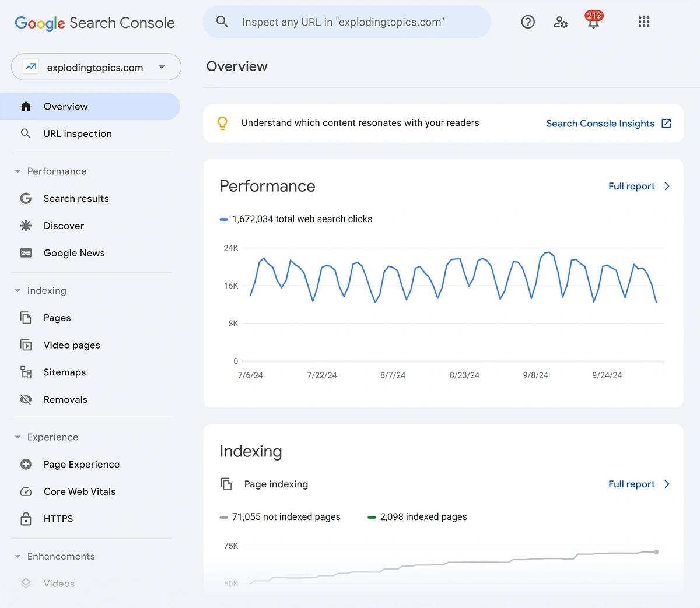Click the Video pages label
This screenshot has width=700, height=608.
point(72,345)
